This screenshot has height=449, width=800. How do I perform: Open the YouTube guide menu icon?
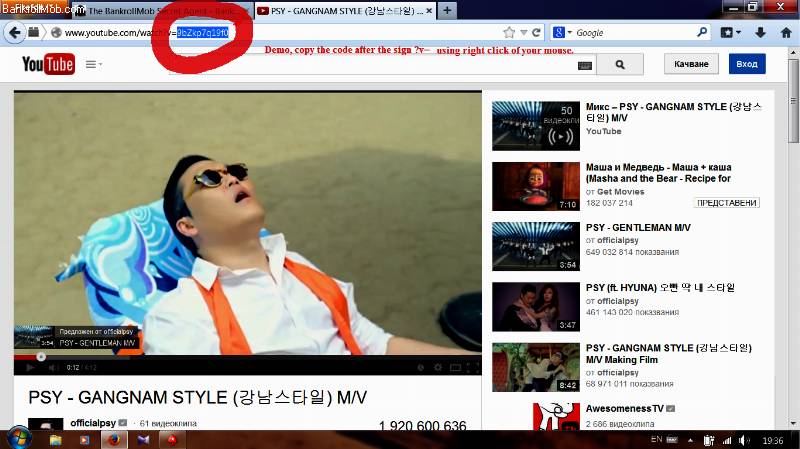(x=93, y=64)
